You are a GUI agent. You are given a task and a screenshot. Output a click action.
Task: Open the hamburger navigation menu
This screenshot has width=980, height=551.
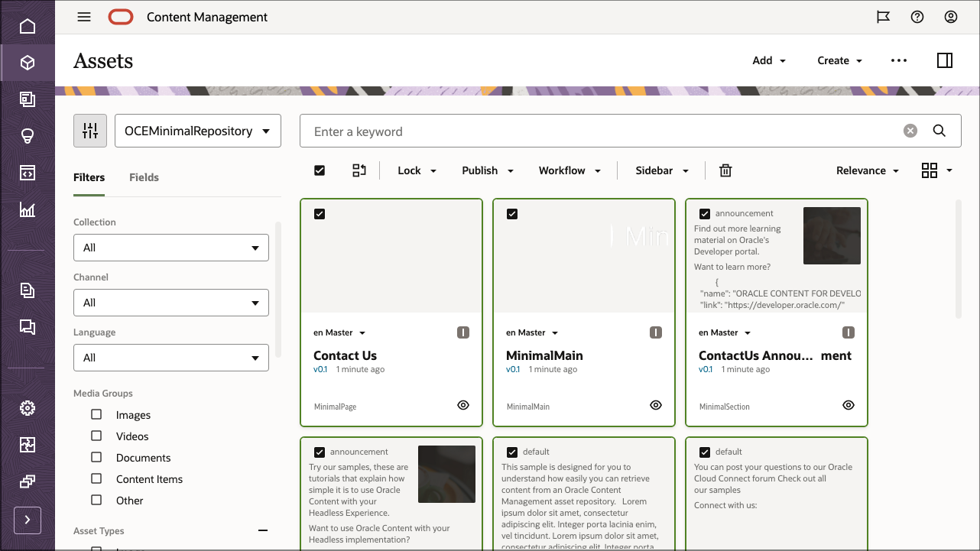[x=84, y=16]
